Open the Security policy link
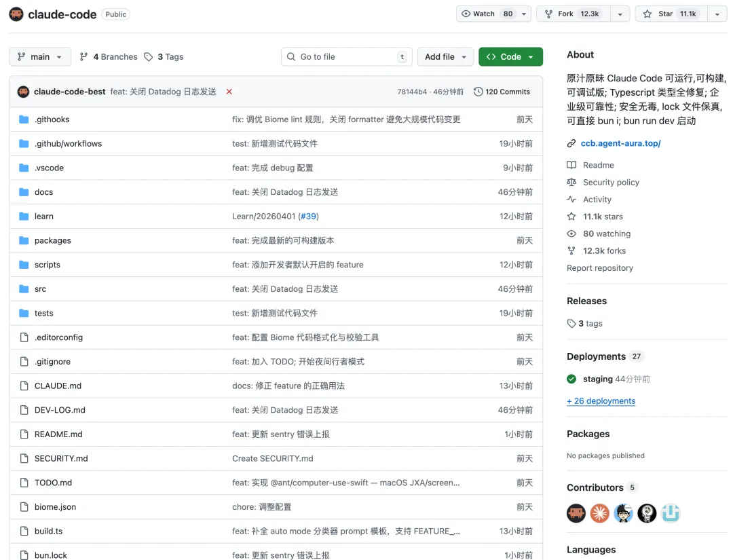Viewport: 733px width, 560px height. [611, 183]
